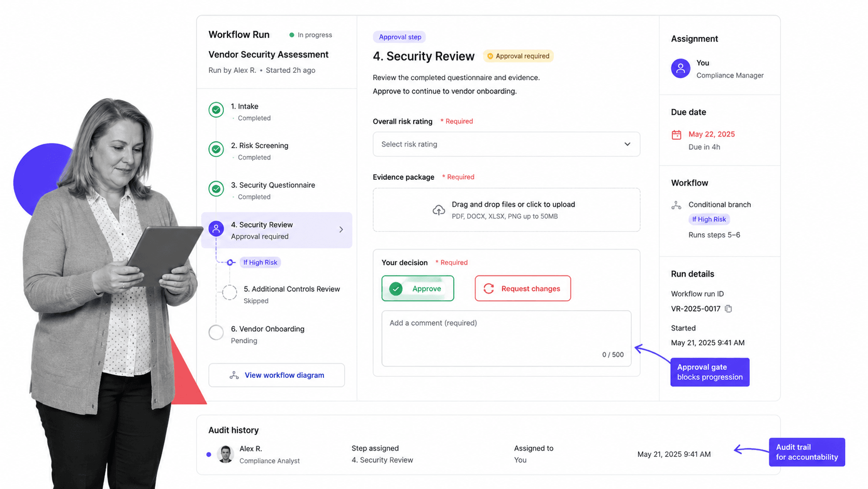Click 'PDF, DOCX, XLSX, PNG up to 50MB' text

[505, 217]
